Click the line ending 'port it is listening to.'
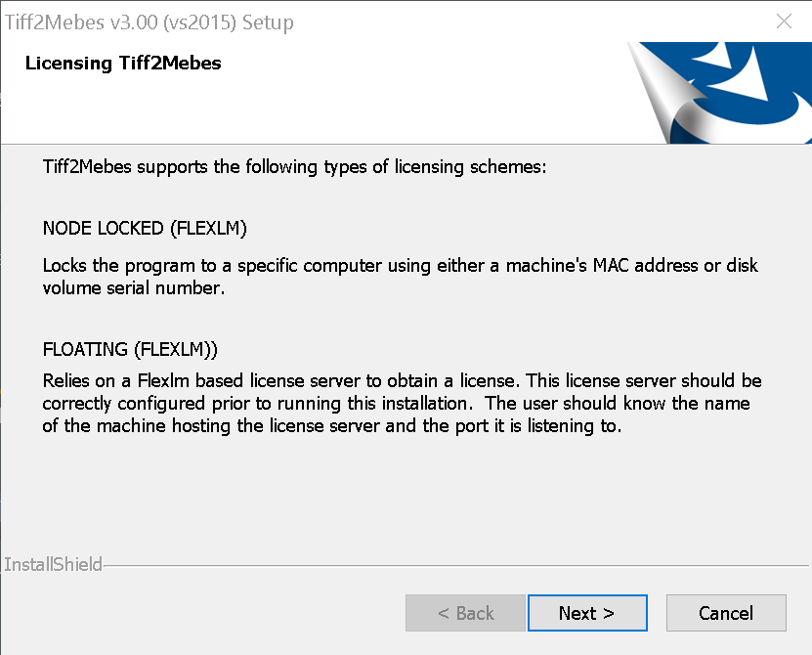The width and height of the screenshot is (812, 655). pyautogui.click(x=332, y=426)
